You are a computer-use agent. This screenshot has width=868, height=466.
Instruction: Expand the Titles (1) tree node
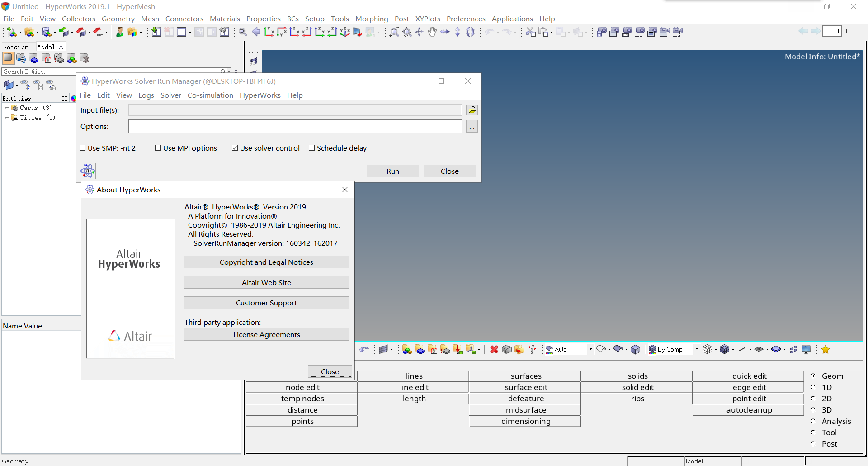coord(5,118)
